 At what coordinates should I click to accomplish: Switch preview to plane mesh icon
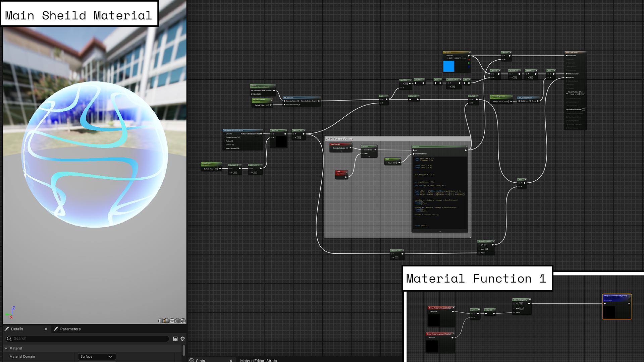click(172, 321)
